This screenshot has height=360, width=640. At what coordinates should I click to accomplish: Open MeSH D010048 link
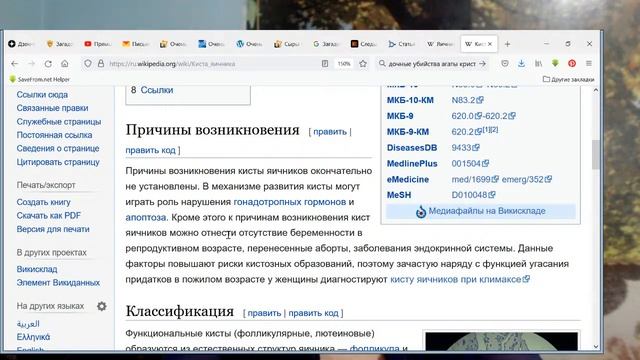(x=473, y=195)
